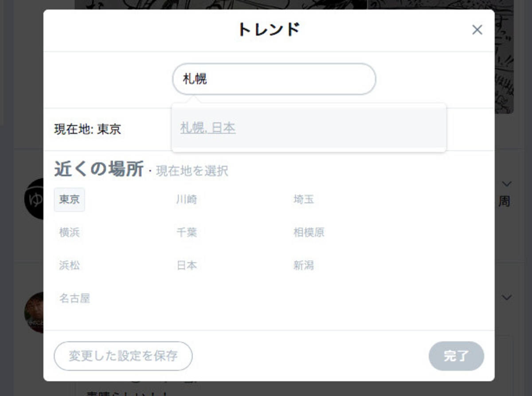This screenshot has width=532, height=396.
Task: Open the dark photo avatar on left
Action: [x=34, y=313]
